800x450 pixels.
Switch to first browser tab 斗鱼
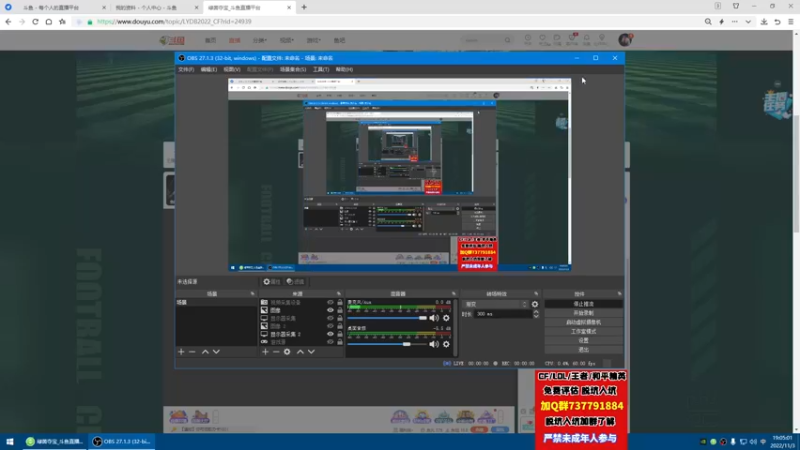coord(56,8)
